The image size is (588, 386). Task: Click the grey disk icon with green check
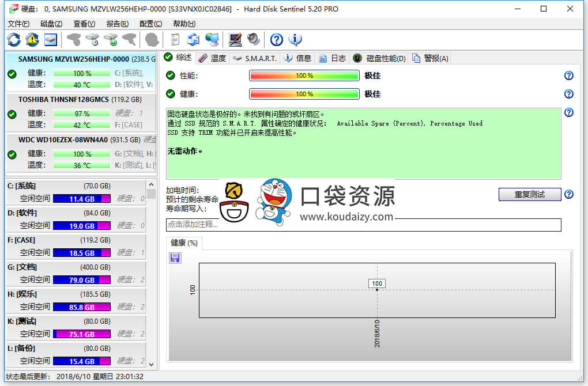[x=111, y=39]
